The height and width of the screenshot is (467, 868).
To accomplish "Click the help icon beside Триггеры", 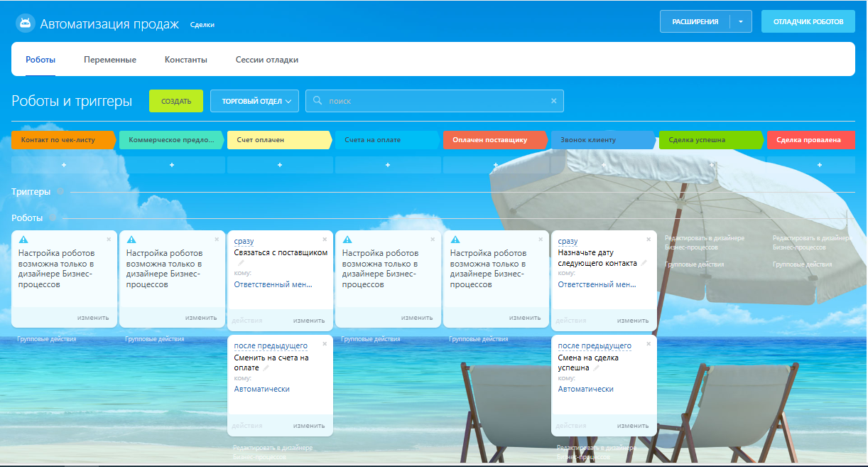I will (x=60, y=192).
